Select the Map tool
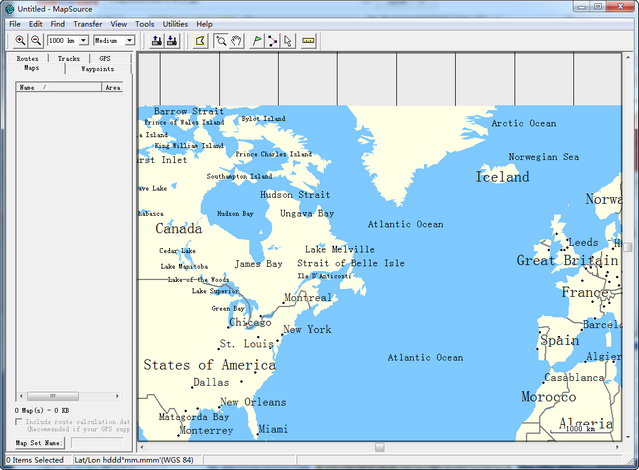The width and height of the screenshot is (639, 470). click(200, 41)
